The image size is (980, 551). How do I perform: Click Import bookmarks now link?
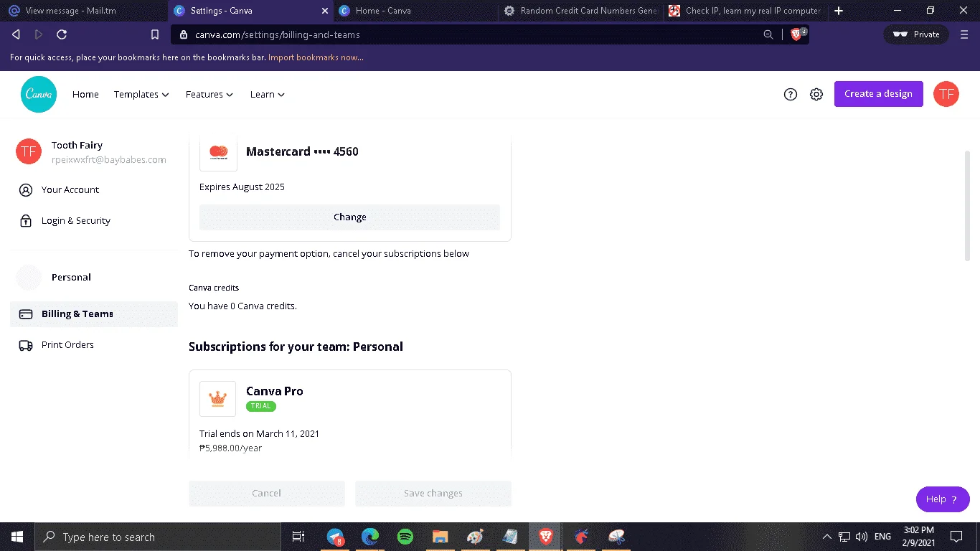point(316,57)
